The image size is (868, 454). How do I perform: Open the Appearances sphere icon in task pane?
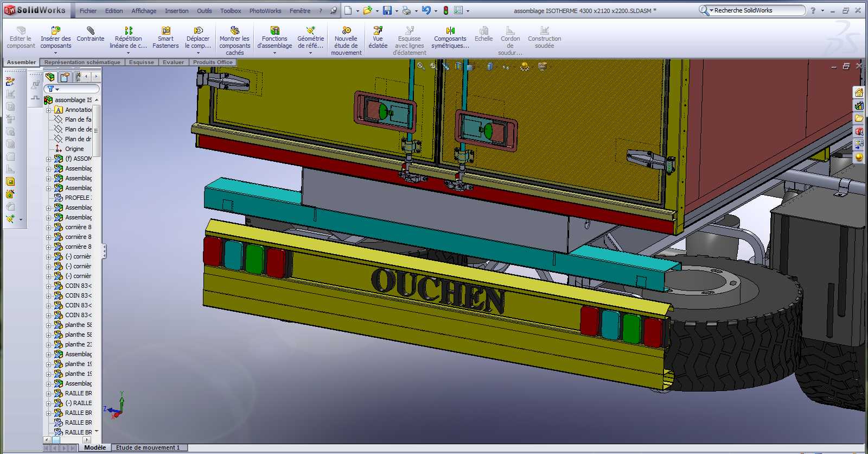click(x=859, y=157)
